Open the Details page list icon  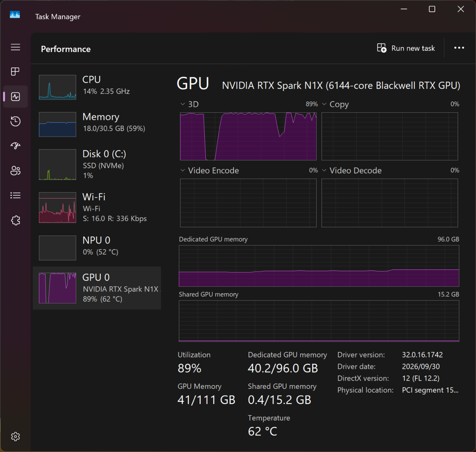(x=15, y=195)
